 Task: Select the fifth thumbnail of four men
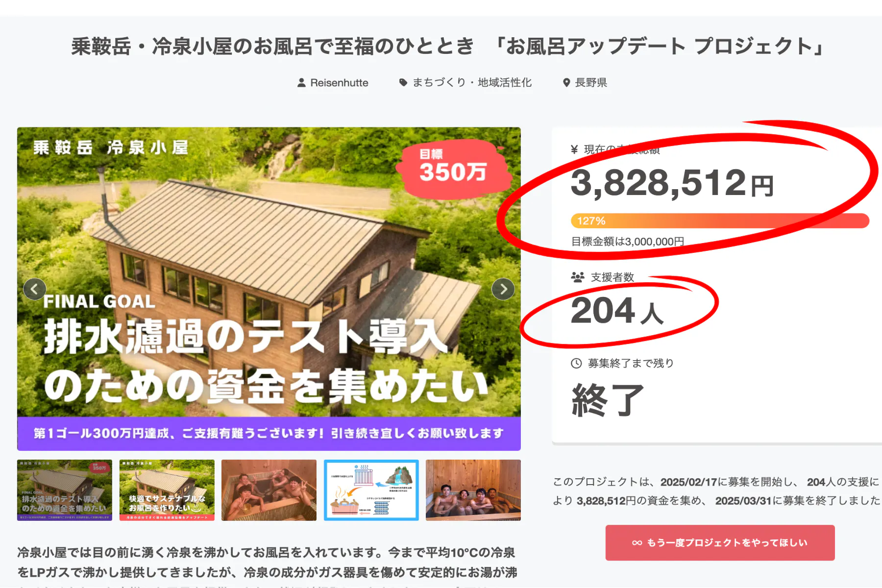coord(473,490)
